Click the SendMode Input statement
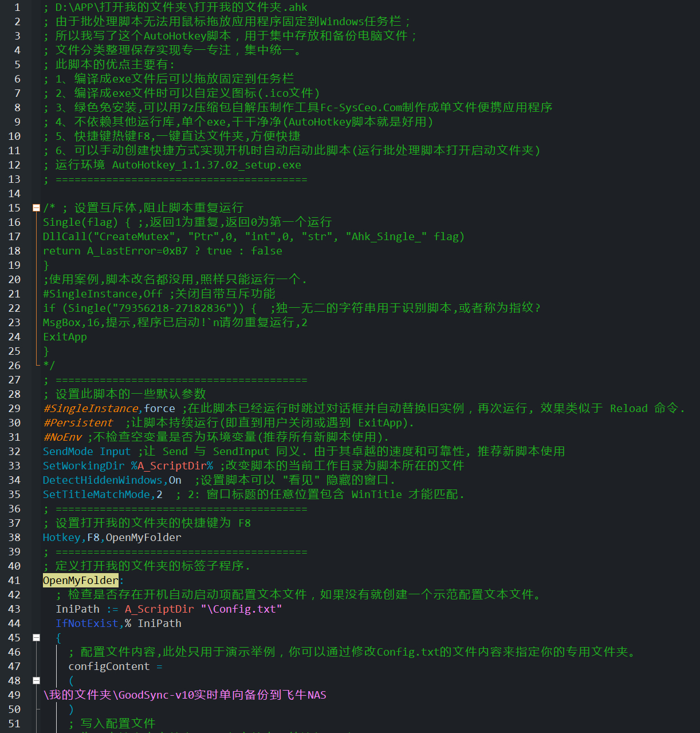The image size is (700, 733). tap(86, 451)
